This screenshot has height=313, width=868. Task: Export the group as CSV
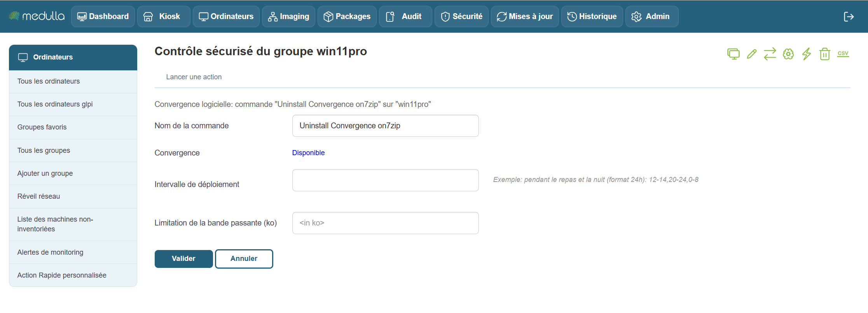pyautogui.click(x=843, y=54)
